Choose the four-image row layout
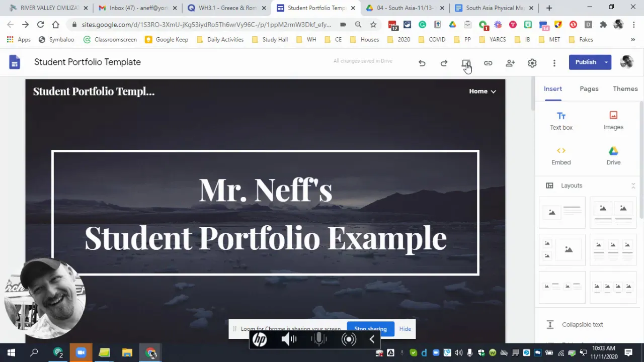 point(613,288)
